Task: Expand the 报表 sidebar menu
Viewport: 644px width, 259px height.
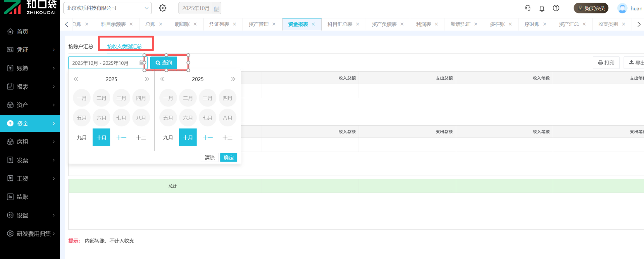Action: click(30, 87)
